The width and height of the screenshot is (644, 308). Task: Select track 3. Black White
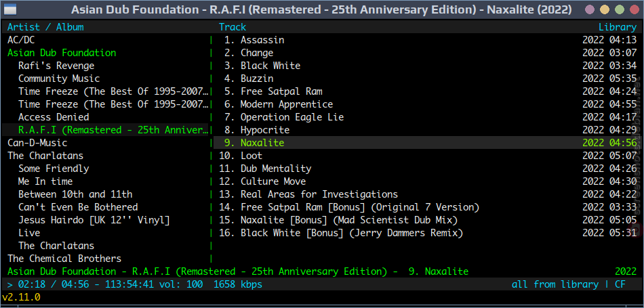[428, 66]
